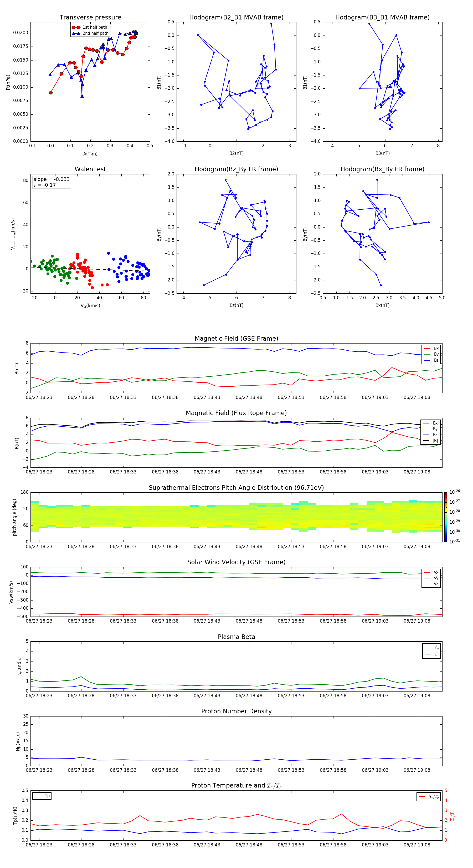
Task: Click Vx in the Solar Wind legend
Action: pyautogui.click(x=431, y=572)
